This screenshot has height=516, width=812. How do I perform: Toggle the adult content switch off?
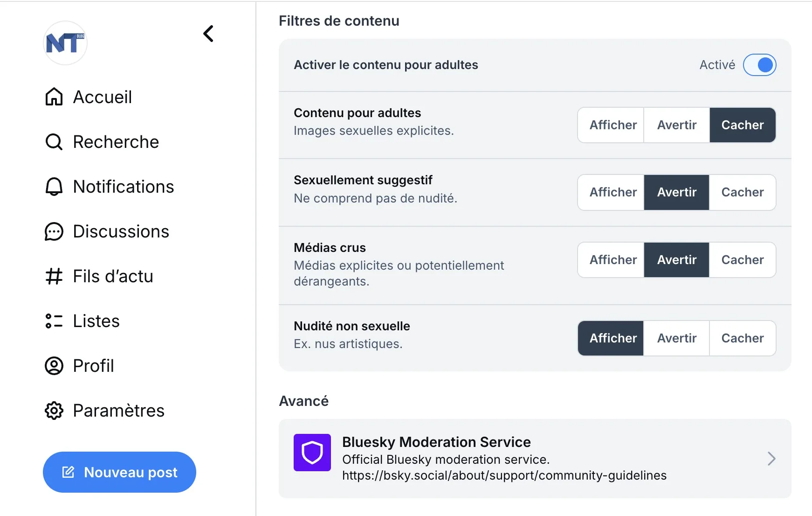(760, 65)
